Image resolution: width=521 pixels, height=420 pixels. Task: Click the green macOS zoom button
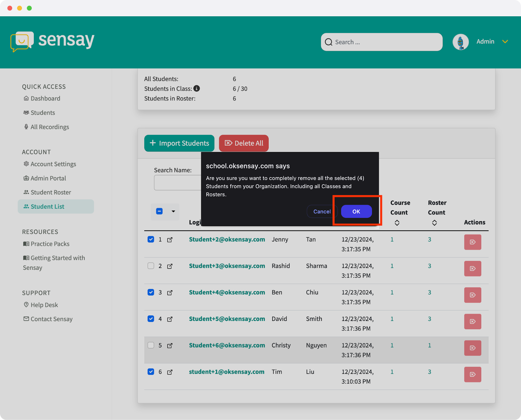(x=29, y=8)
